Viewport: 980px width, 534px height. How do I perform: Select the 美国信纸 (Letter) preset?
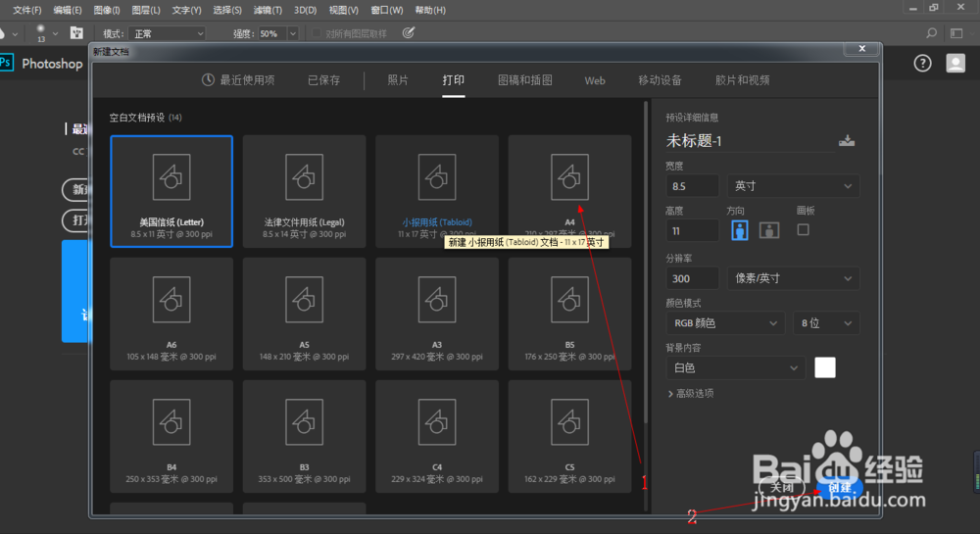171,191
